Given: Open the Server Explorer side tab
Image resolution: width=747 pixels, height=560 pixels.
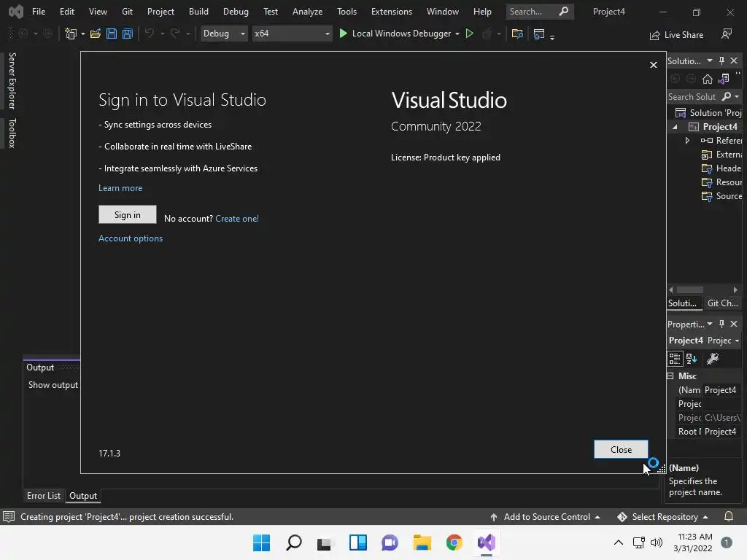Looking at the screenshot, I should tap(12, 80).
